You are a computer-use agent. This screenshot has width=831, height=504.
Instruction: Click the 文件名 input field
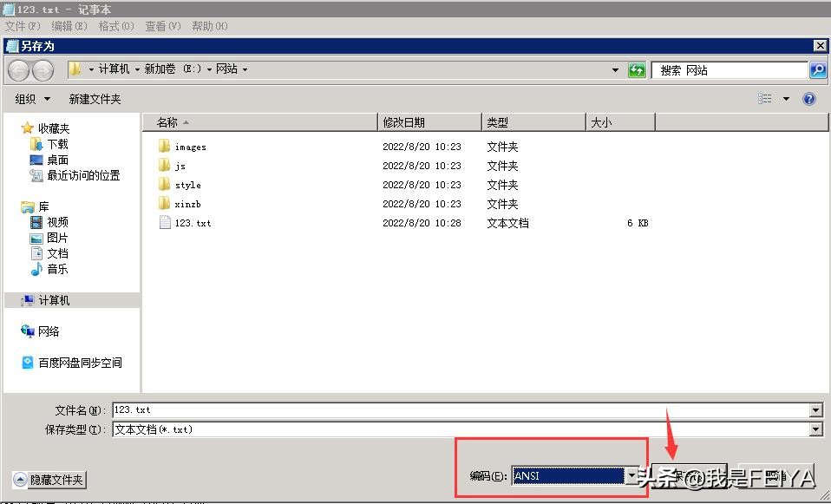pos(461,409)
